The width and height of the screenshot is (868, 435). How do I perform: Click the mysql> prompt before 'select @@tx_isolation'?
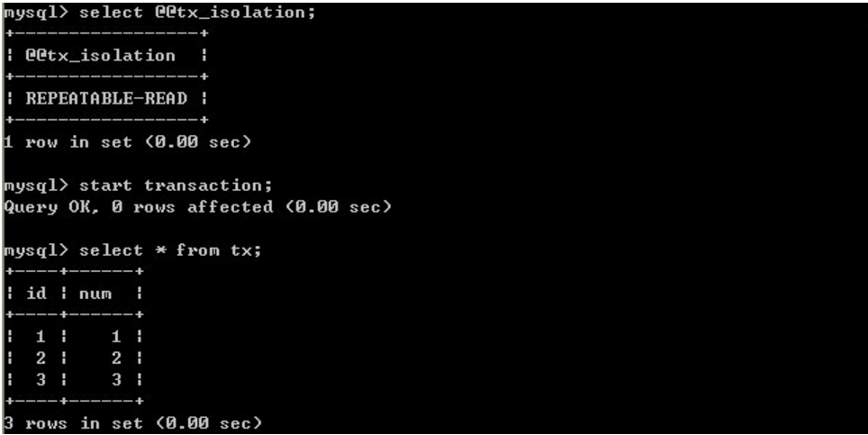click(35, 14)
